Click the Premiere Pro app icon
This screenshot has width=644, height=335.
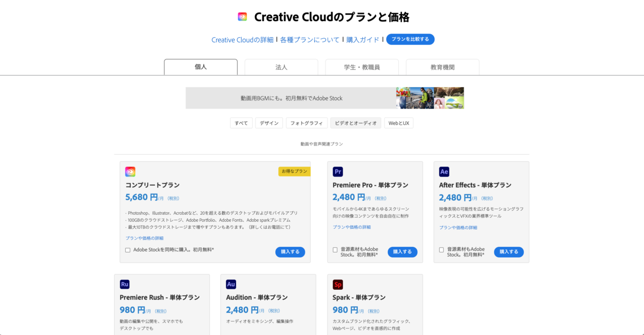338,171
